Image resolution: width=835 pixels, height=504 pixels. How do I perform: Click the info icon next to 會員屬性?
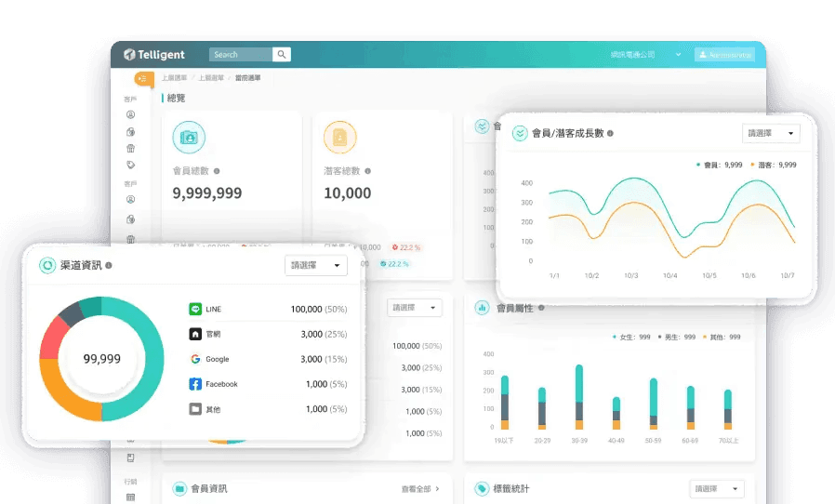click(x=541, y=308)
